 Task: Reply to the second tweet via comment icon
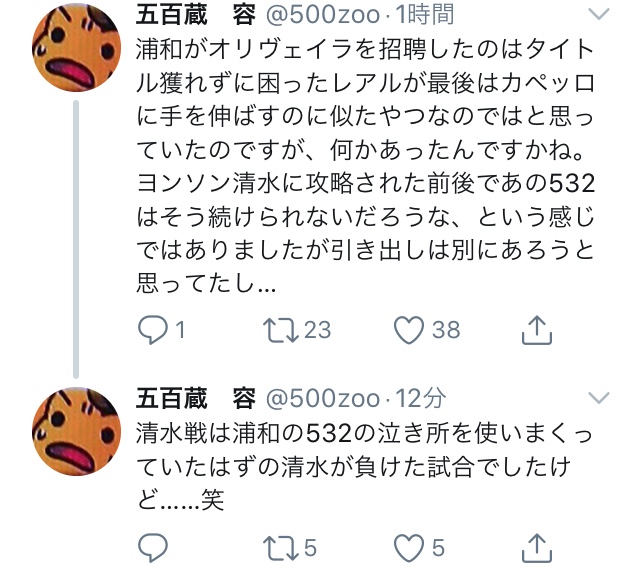click(153, 547)
